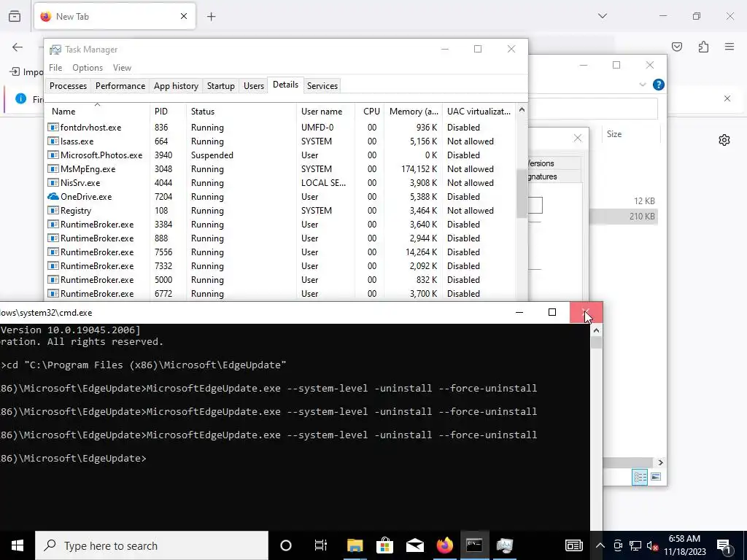Open Firefox list all tabs dropdown arrow

[602, 16]
